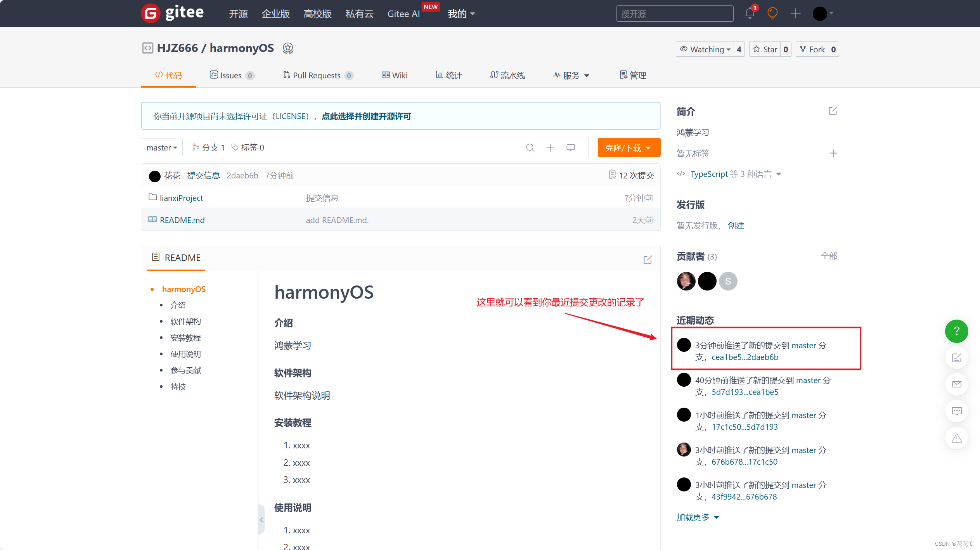
Task: Click the 分支 1 branches link
Action: 208,148
